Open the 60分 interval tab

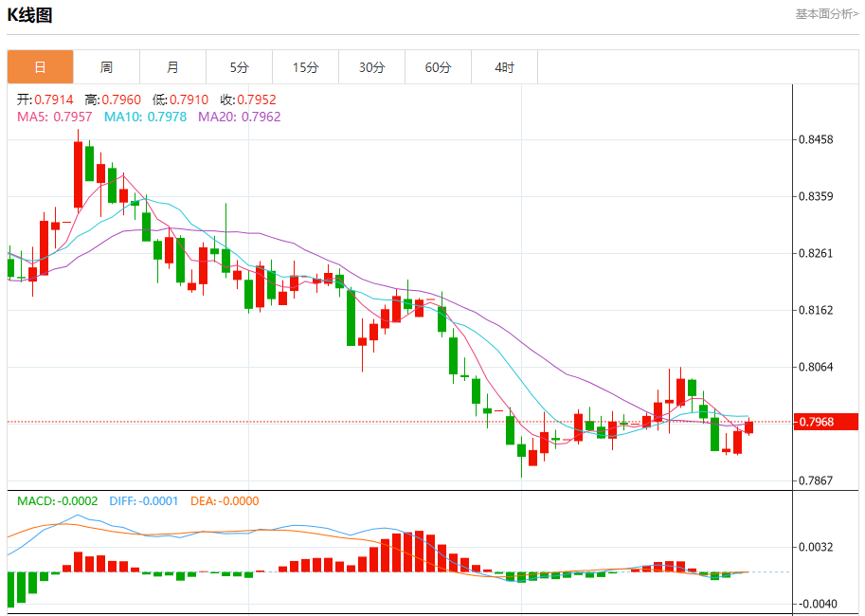click(x=438, y=67)
